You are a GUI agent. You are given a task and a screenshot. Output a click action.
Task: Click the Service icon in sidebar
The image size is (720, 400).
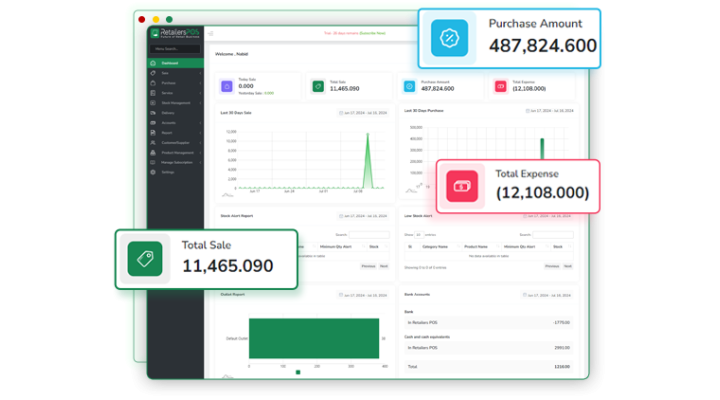[153, 93]
